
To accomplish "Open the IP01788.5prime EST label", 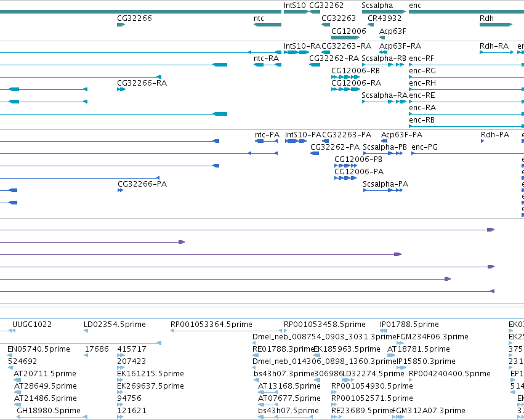I will click(x=409, y=325).
